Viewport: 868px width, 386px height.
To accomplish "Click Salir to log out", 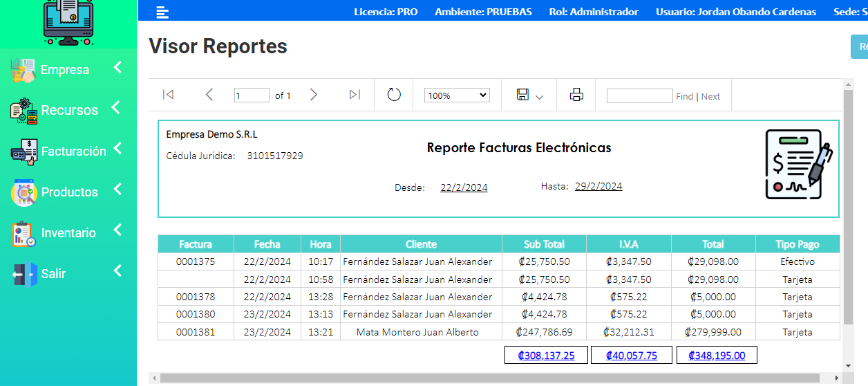I will pos(53,274).
